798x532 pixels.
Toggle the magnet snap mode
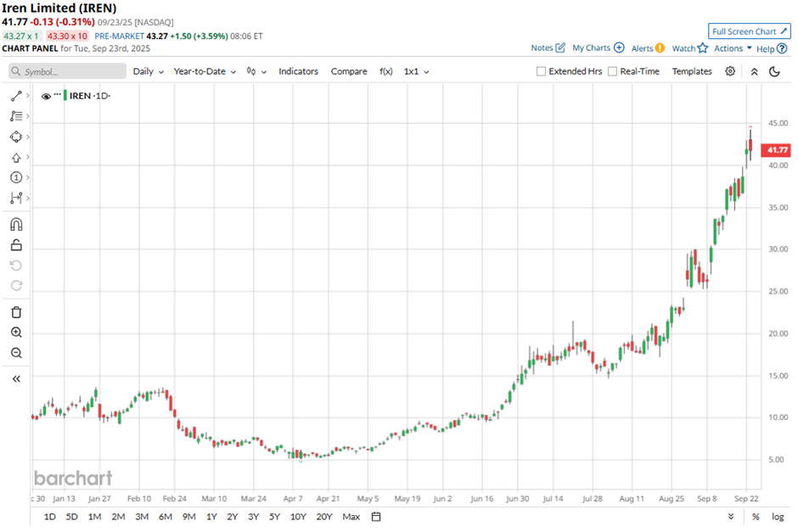16,225
